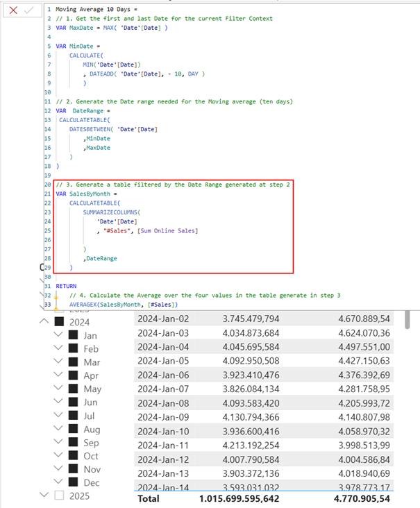The width and height of the screenshot is (420, 508).
Task: Cancel the formula edit with the red X
Action: (x=13, y=10)
